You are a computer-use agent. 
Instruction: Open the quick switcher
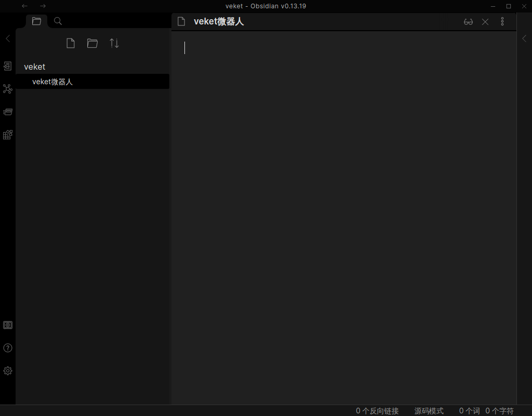coord(7,66)
